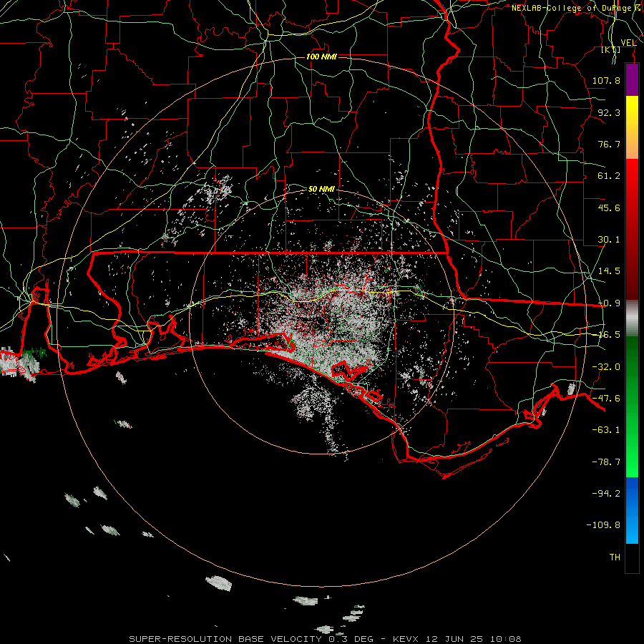The height and width of the screenshot is (644, 644).
Task: Select the -32.0 legend value
Action: coord(606,367)
